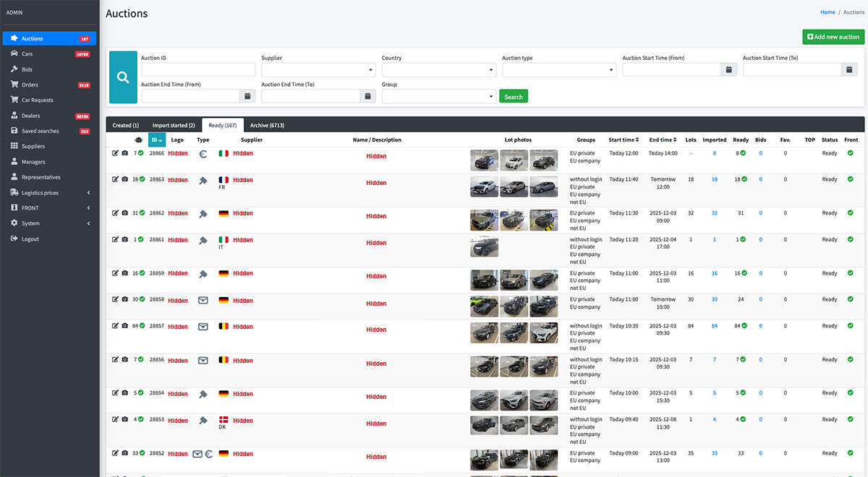The image size is (868, 477).
Task: Open the Created tab
Action: point(125,124)
